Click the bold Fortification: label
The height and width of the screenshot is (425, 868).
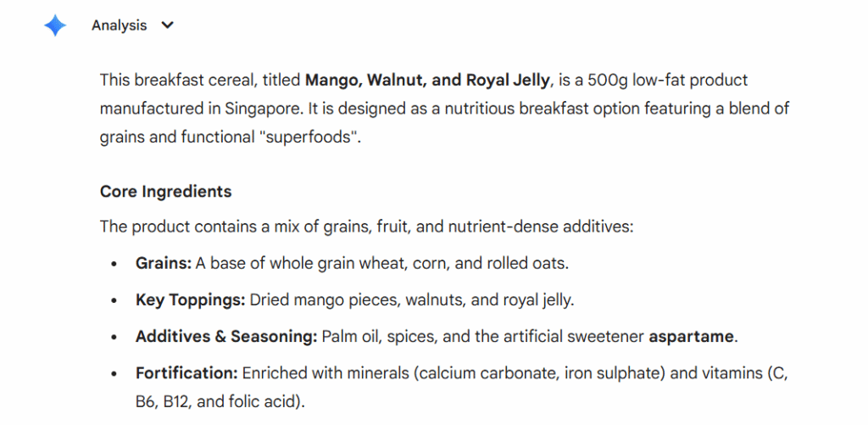[x=186, y=373]
